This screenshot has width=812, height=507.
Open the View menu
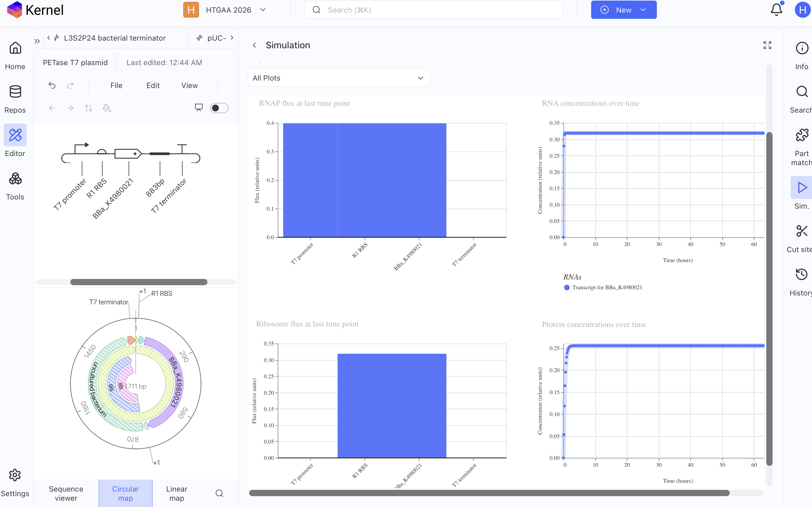(x=189, y=85)
